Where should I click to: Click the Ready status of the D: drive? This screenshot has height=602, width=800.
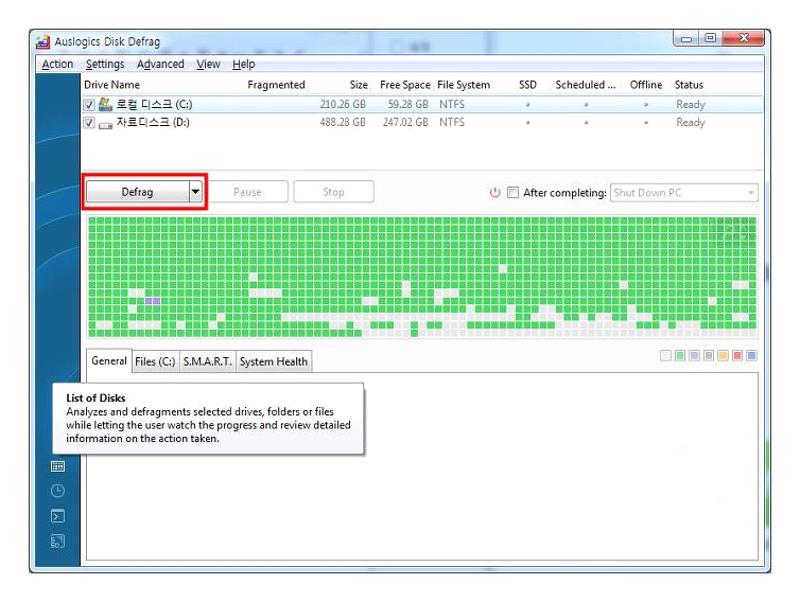(690, 122)
